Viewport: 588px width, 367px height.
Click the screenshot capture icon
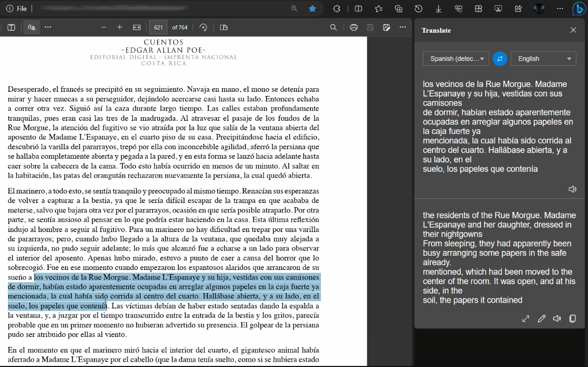point(498,8)
